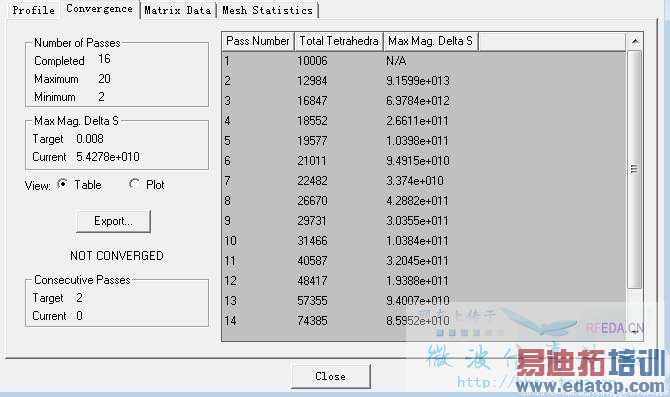Select the pass 10 row with 31466 tetrahedra
Viewport: 670px width, 397px height.
coord(424,241)
